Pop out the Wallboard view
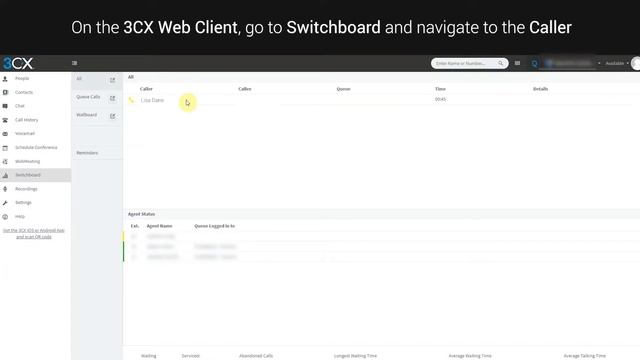This screenshot has height=360, width=640. (113, 116)
